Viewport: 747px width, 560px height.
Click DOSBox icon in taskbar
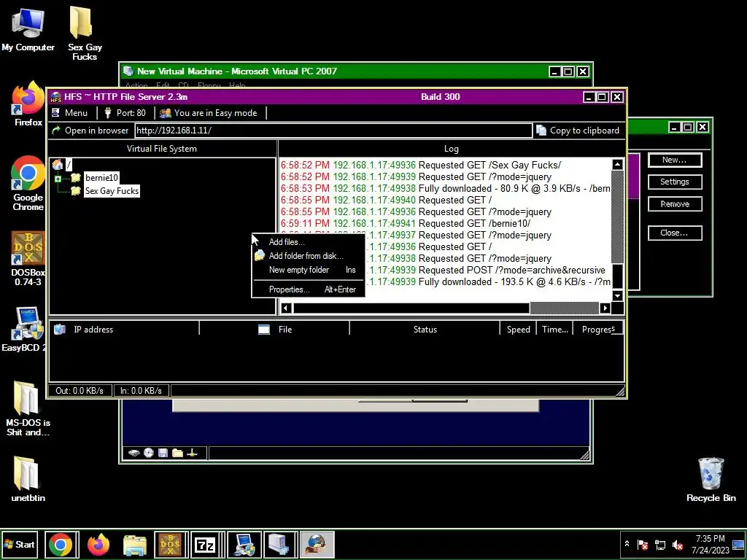[171, 545]
